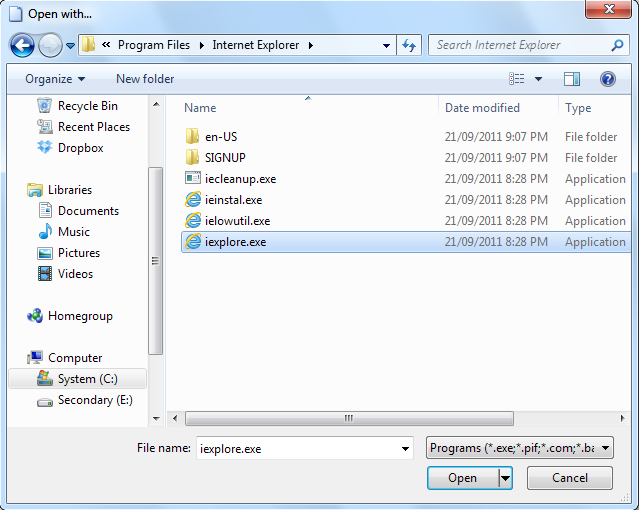Click the horizontal scrollbar left arrow

pos(175,418)
